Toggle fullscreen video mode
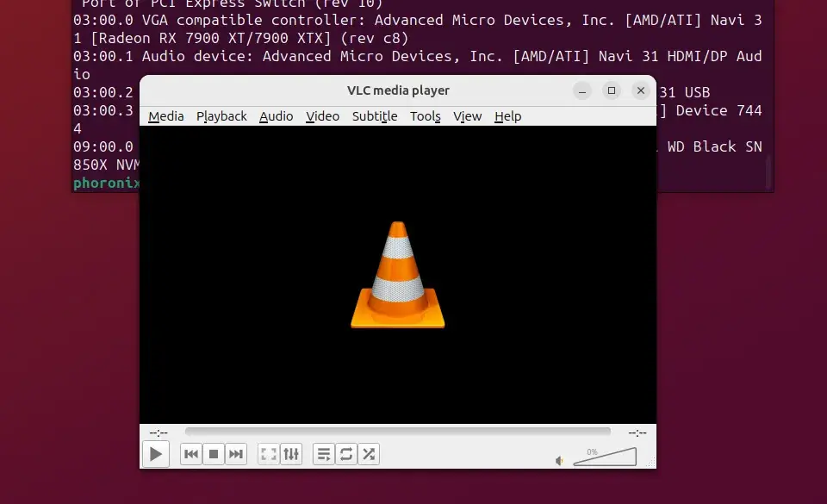The height and width of the screenshot is (504, 827). click(x=269, y=454)
